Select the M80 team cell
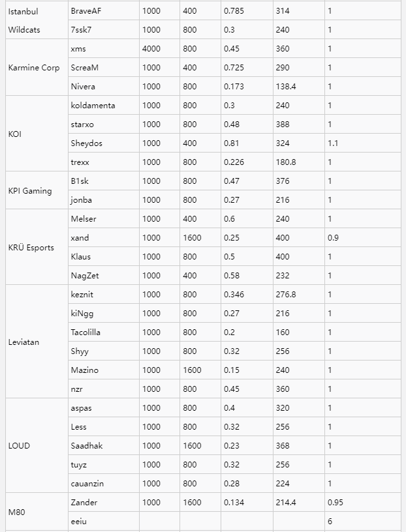Screen dimensions: 406x532 (x=17, y=512)
